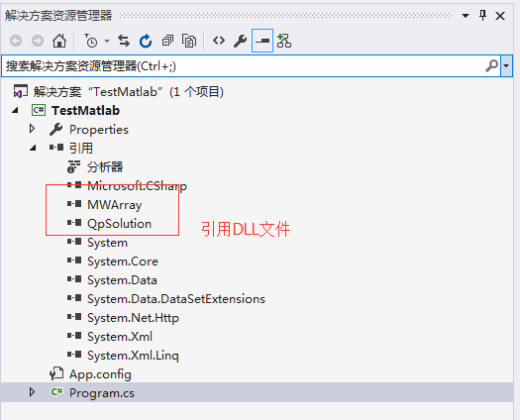This screenshot has width=520, height=420.
Task: Select the System.Data reference
Action: 122,280
